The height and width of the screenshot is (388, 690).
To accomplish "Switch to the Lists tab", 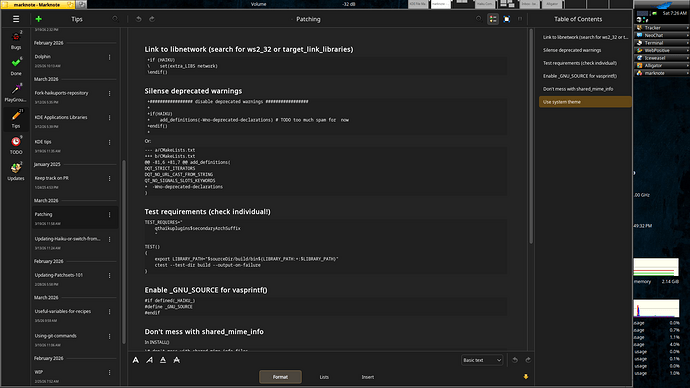I will tap(324, 377).
